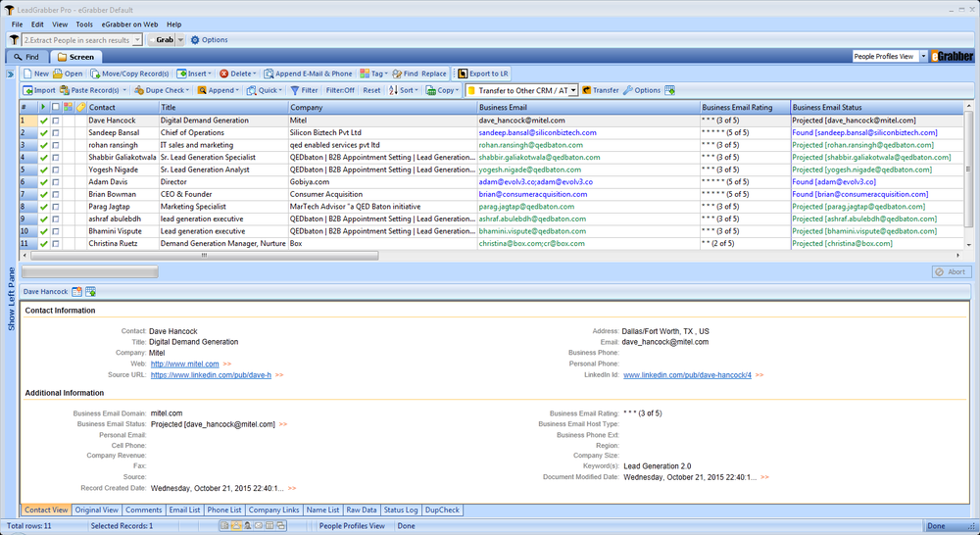Click Append E-Mail & Phone

(308, 73)
